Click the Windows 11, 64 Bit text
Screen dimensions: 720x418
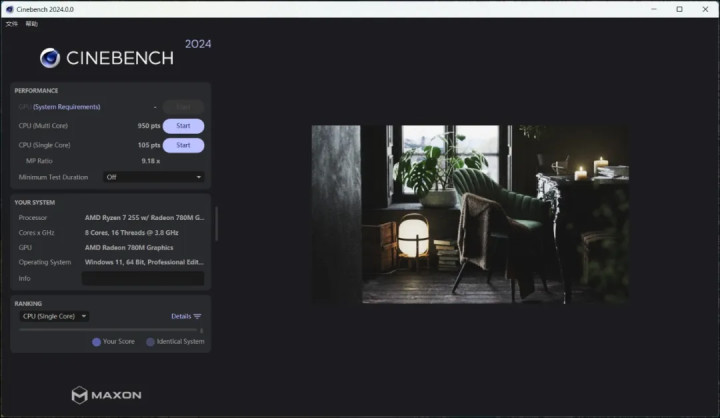[144, 262]
